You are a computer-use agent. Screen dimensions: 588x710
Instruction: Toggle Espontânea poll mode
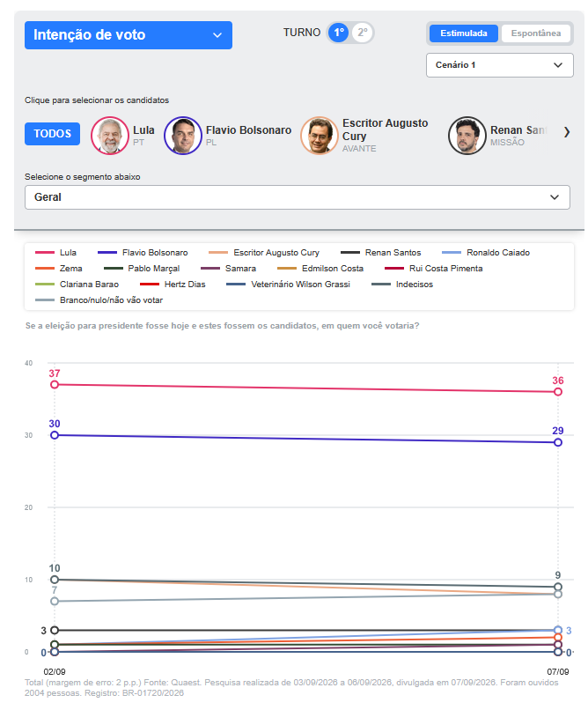coord(535,33)
